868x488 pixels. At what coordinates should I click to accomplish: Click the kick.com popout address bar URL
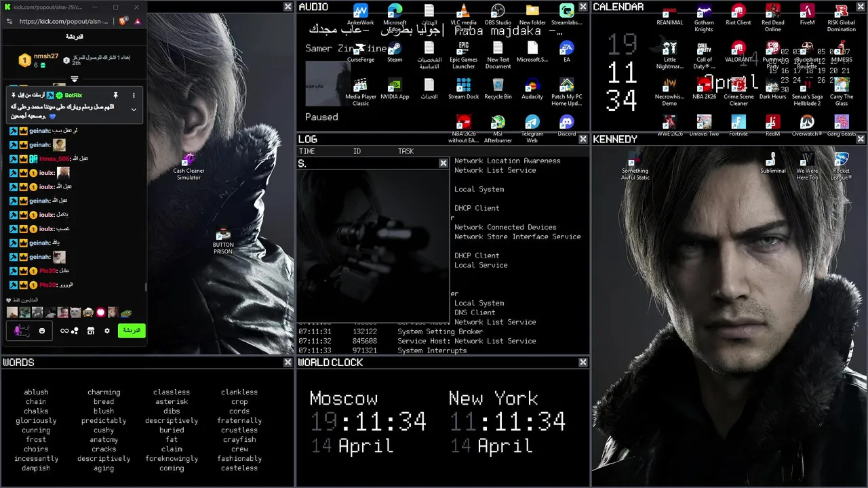(x=64, y=21)
